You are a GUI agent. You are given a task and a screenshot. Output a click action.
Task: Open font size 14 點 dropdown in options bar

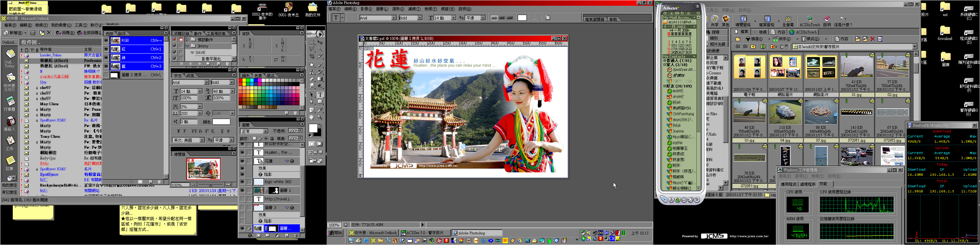click(x=453, y=18)
